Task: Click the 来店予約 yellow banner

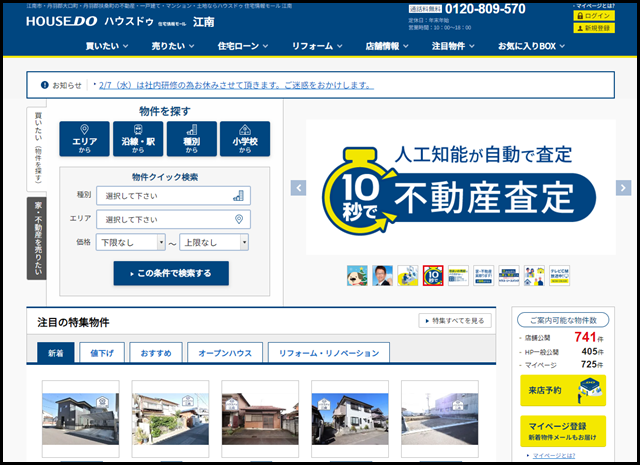Action: click(563, 390)
